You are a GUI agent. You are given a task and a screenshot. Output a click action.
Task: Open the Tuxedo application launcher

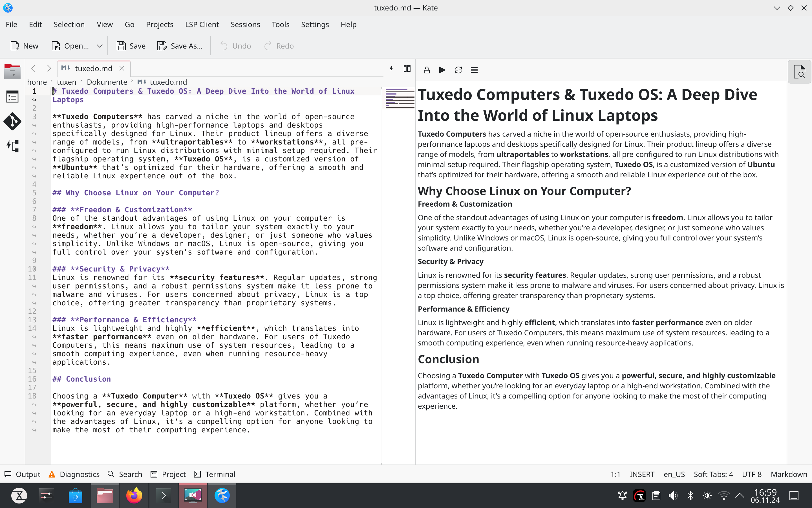pyautogui.click(x=19, y=496)
